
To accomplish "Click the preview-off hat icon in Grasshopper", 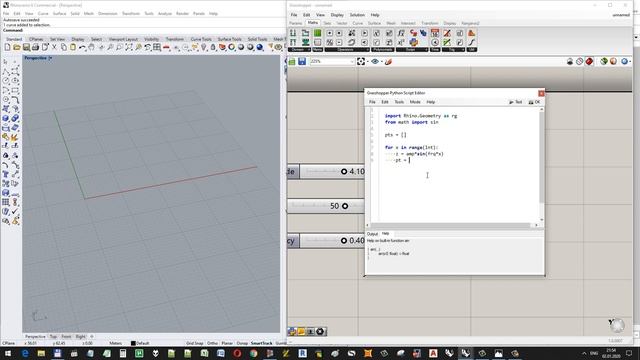I will [x=570, y=62].
